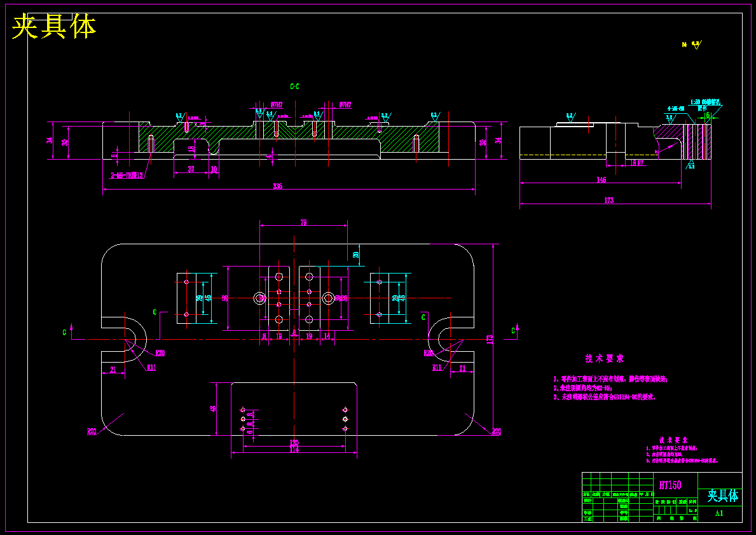Select the large 技术要求 heading
756x535 pixels.
pos(605,358)
